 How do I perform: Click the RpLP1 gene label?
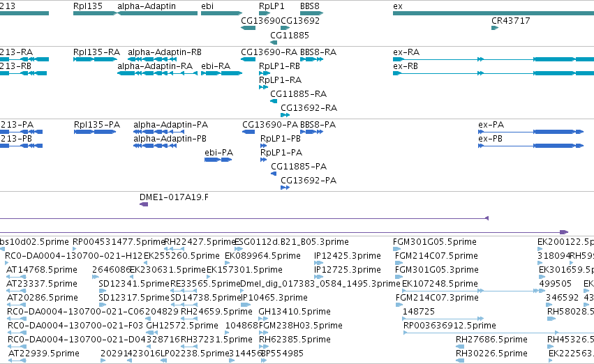pyautogui.click(x=272, y=6)
